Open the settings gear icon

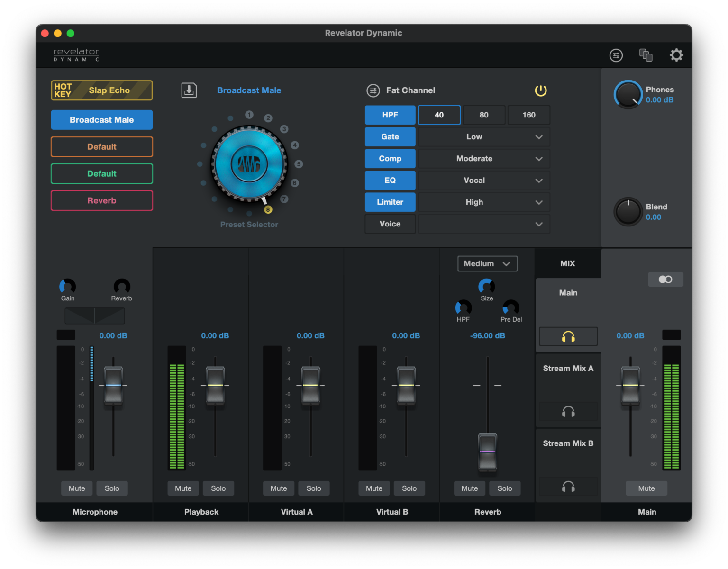click(676, 55)
